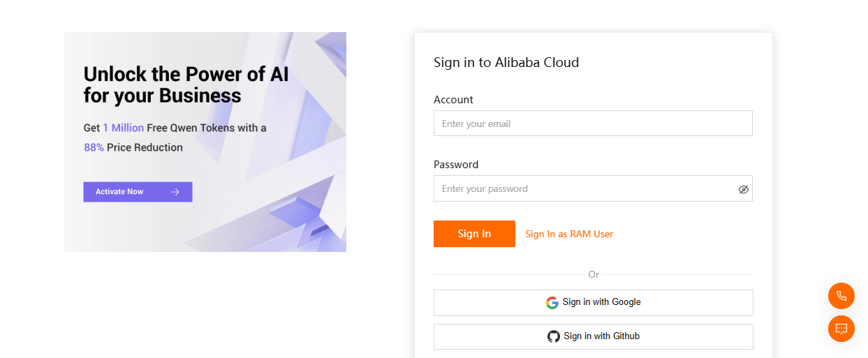
Task: Click the 88% Price Reduction text
Action: coord(133,147)
